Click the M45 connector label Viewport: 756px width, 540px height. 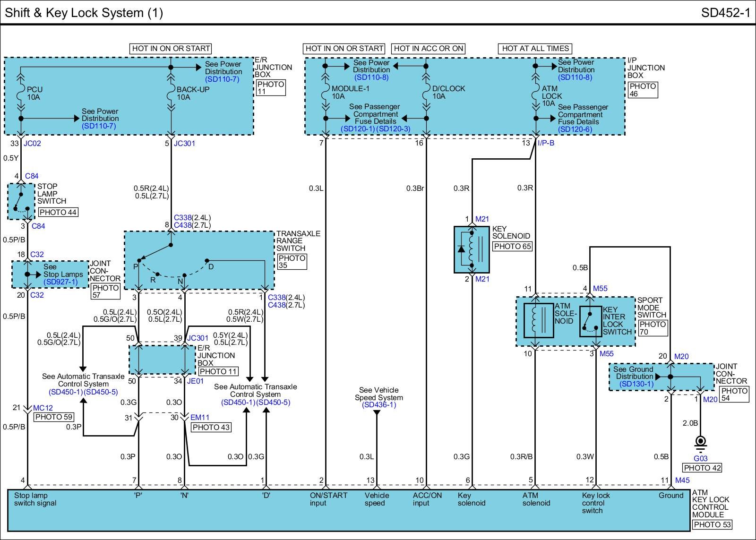(x=682, y=480)
